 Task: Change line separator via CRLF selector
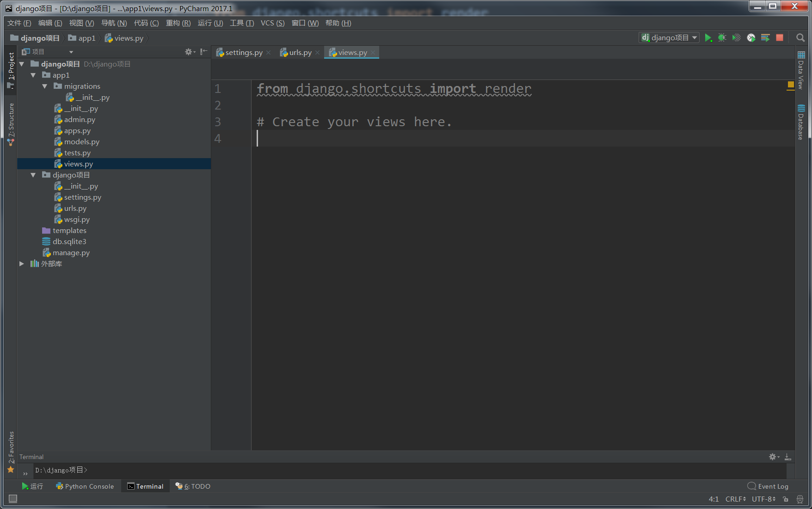point(735,499)
